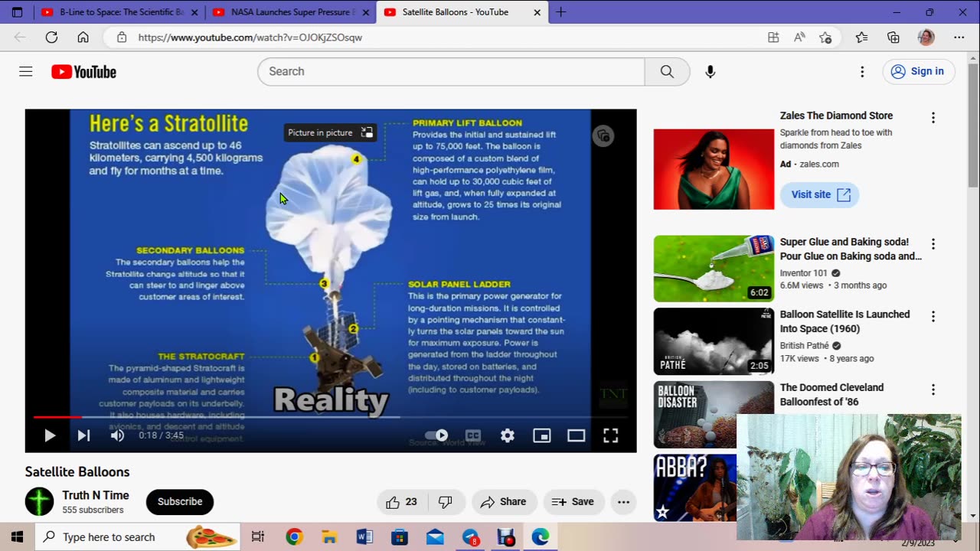
Task: Like the video with 23 likes
Action: pyautogui.click(x=402, y=502)
